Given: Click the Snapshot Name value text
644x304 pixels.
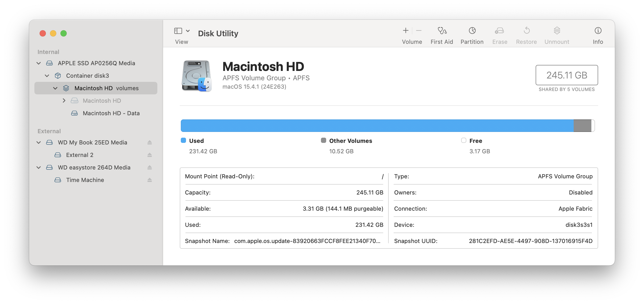Looking at the screenshot, I should [307, 241].
